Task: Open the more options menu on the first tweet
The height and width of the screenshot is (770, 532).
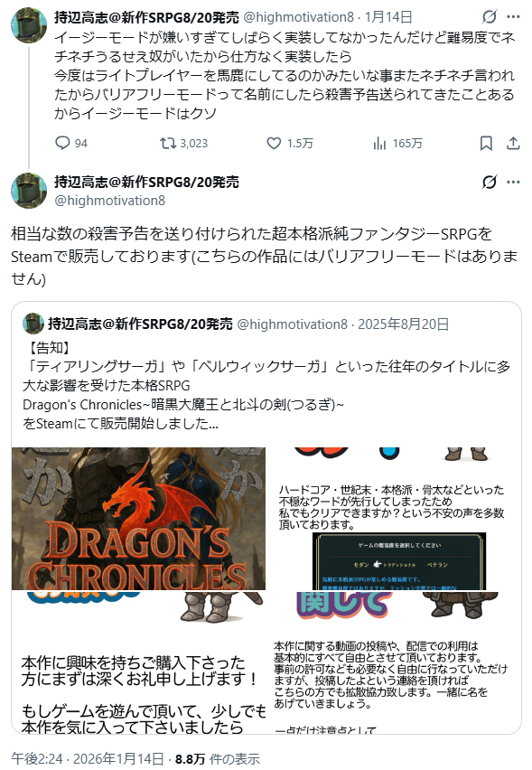Action: 513,17
